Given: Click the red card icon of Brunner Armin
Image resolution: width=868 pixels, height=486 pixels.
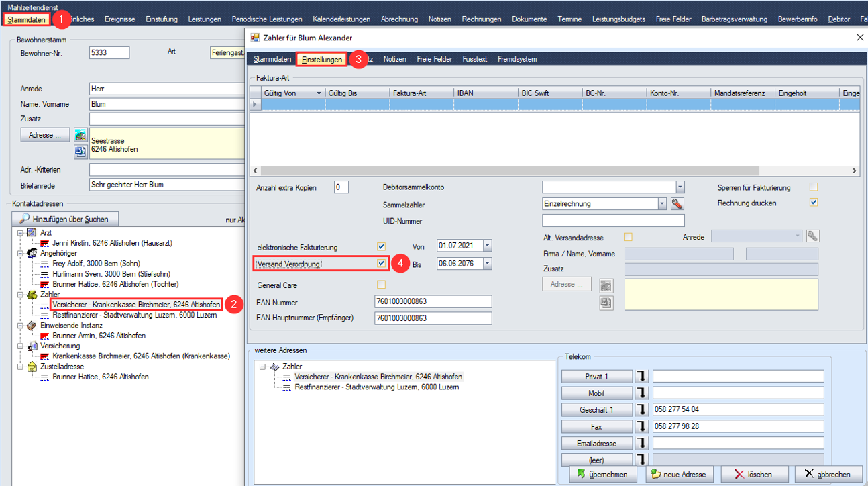Looking at the screenshot, I should (x=45, y=336).
